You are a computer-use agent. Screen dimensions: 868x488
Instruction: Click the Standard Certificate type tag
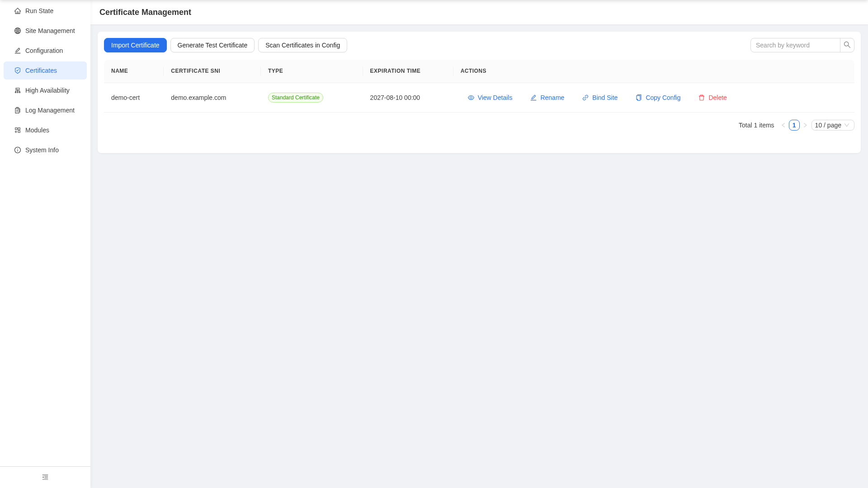pos(296,98)
